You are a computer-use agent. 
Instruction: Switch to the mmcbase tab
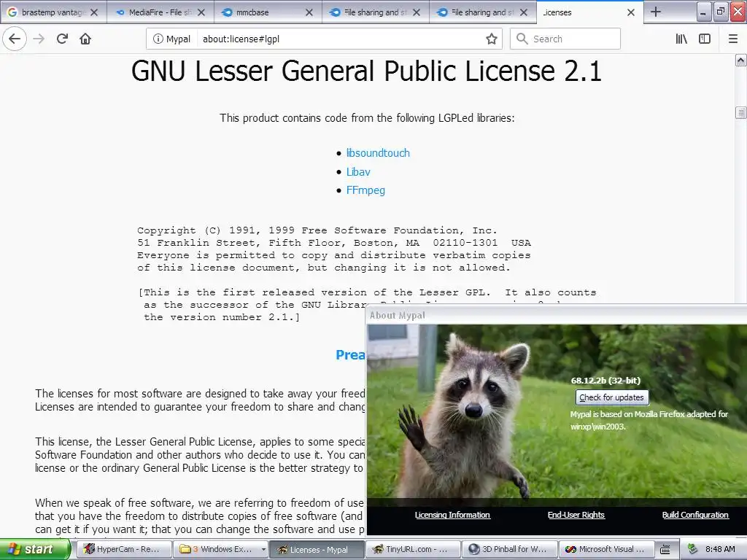tap(268, 12)
